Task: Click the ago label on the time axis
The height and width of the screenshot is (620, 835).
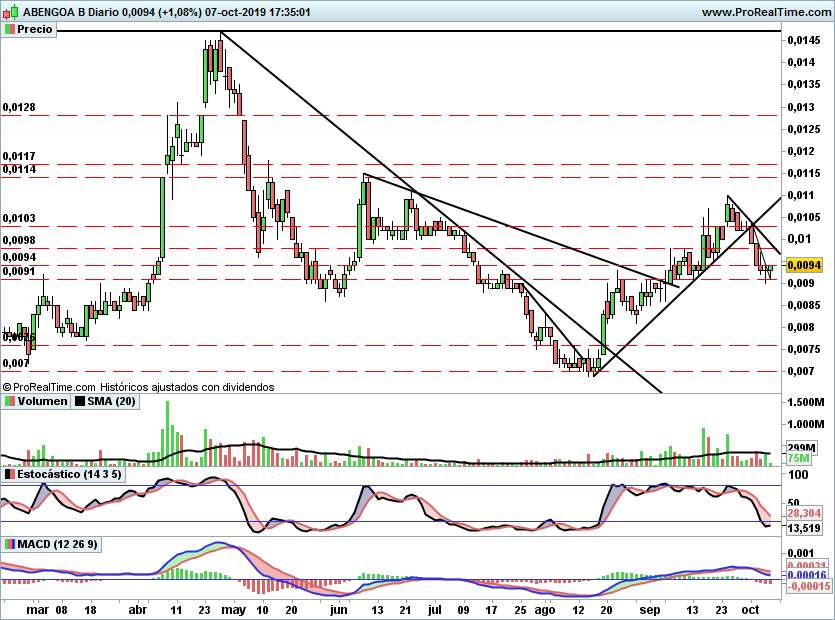Action: pos(545,610)
